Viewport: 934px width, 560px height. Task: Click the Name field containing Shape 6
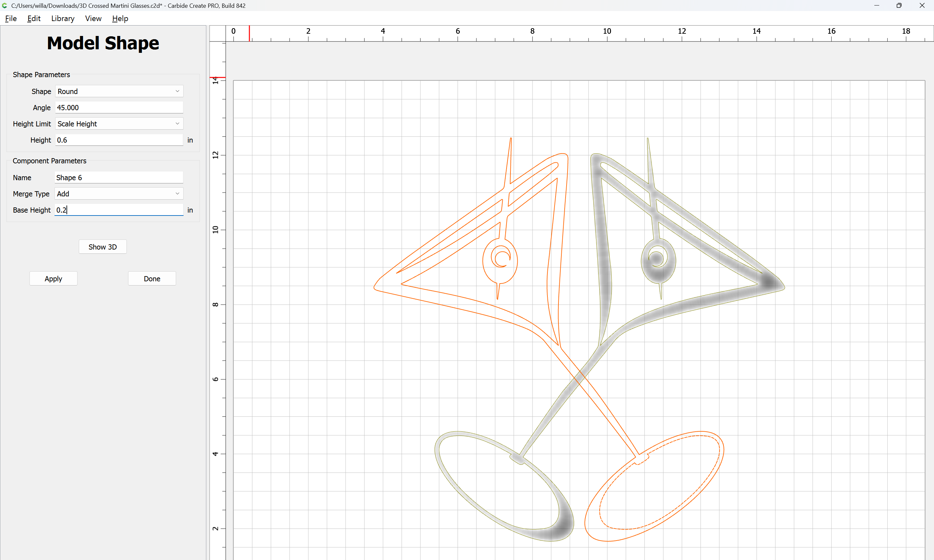tap(119, 177)
